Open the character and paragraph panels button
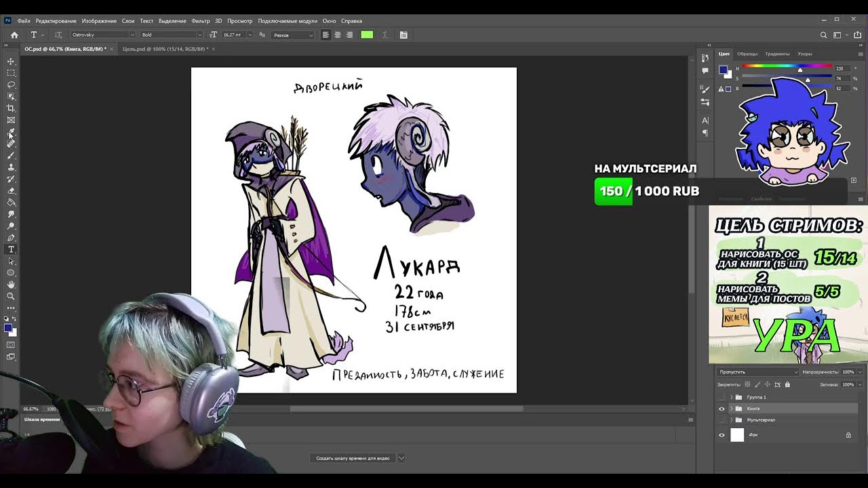Screen dimensions: 868x488 [x=403, y=35]
